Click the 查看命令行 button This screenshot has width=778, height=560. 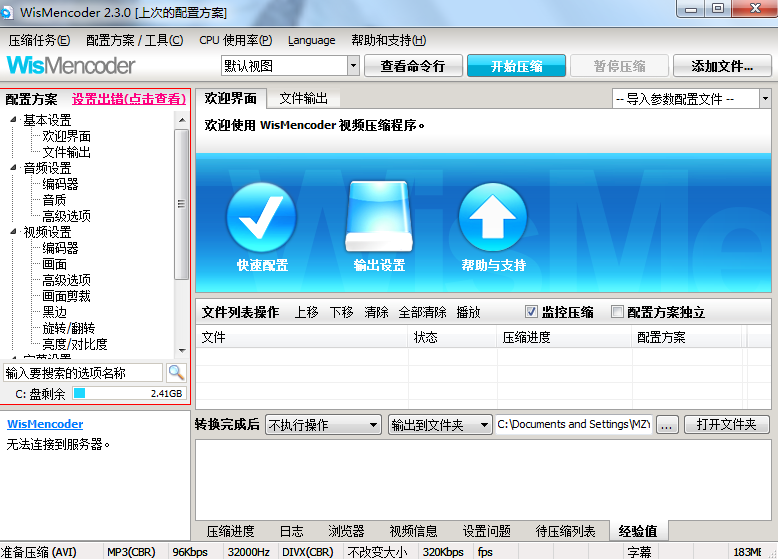[413, 66]
